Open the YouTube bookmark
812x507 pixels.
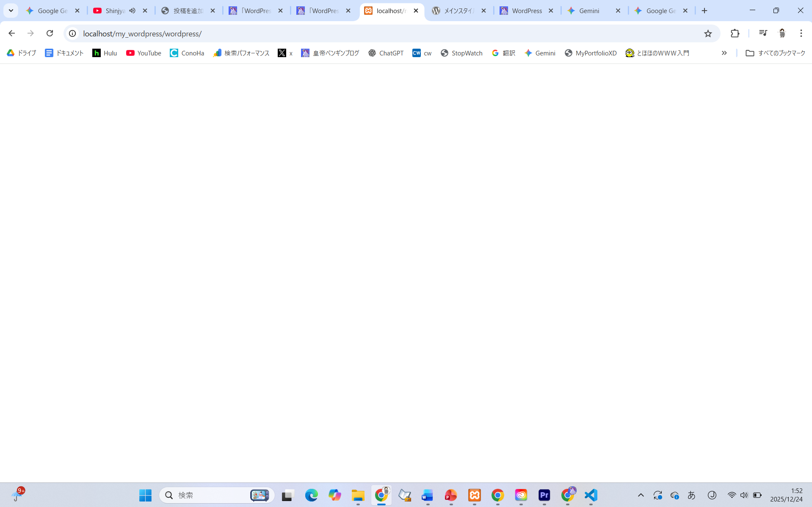(x=144, y=53)
